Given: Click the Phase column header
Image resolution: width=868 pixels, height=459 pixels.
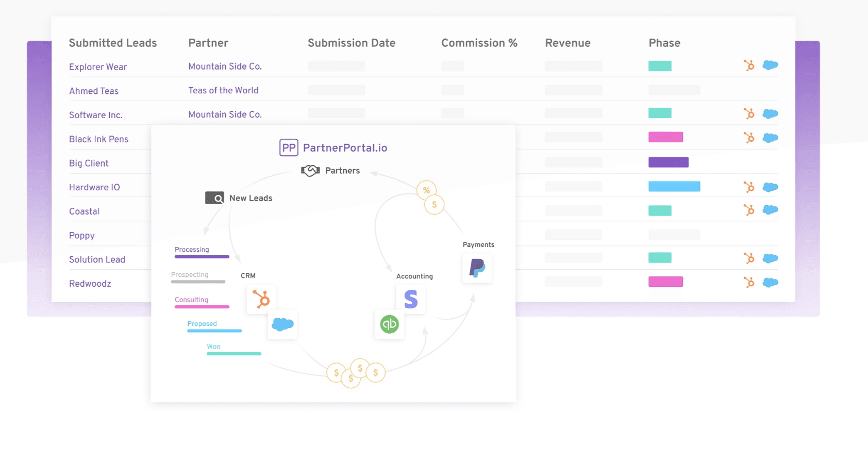Looking at the screenshot, I should (x=664, y=43).
